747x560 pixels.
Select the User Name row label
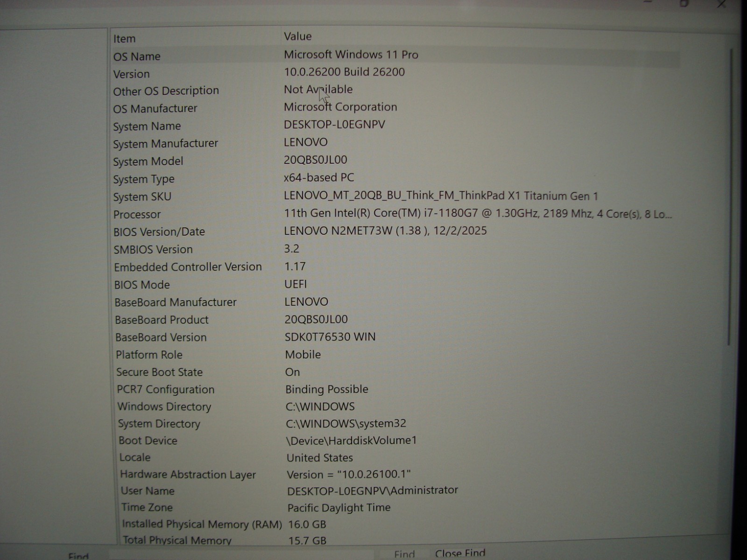pyautogui.click(x=148, y=491)
